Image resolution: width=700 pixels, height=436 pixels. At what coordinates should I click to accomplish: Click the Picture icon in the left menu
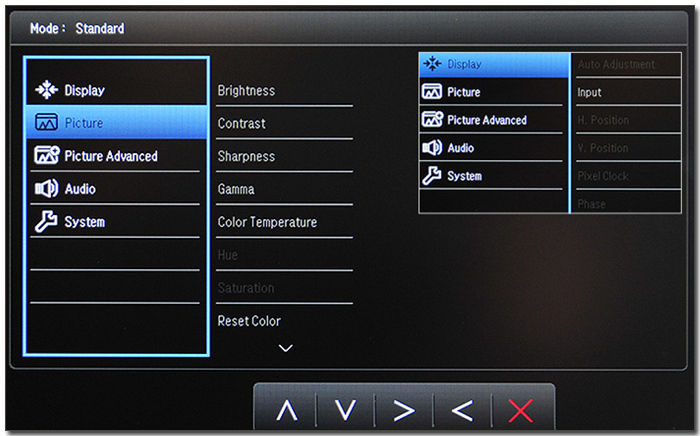47,123
